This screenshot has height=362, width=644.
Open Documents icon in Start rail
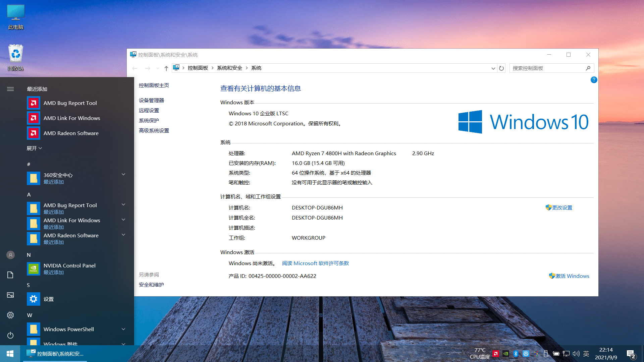pyautogui.click(x=10, y=275)
